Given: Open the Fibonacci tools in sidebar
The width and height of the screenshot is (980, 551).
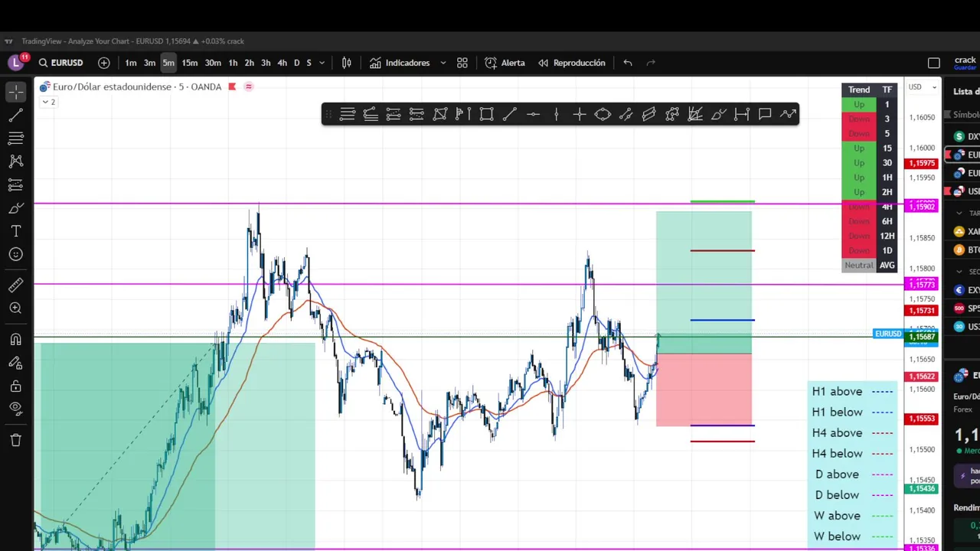Looking at the screenshot, I should [x=16, y=139].
